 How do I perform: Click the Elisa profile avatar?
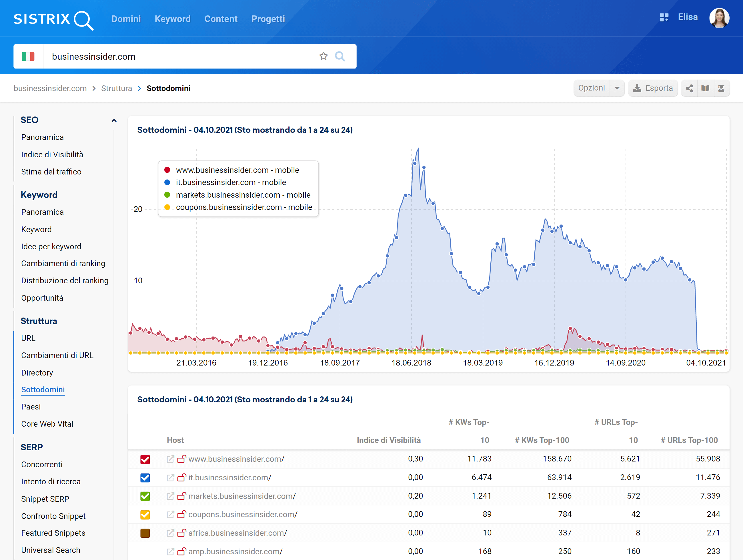point(719,18)
